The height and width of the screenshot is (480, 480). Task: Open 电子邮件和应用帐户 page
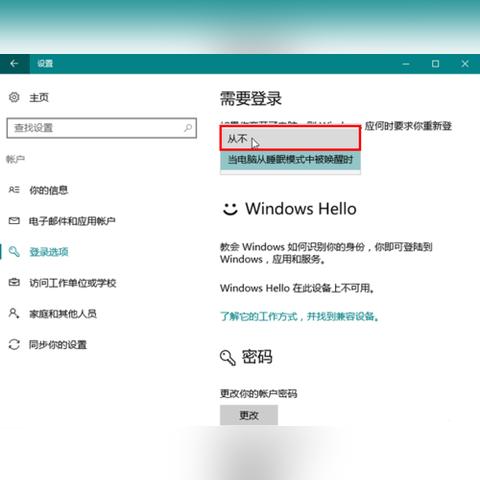click(x=72, y=221)
